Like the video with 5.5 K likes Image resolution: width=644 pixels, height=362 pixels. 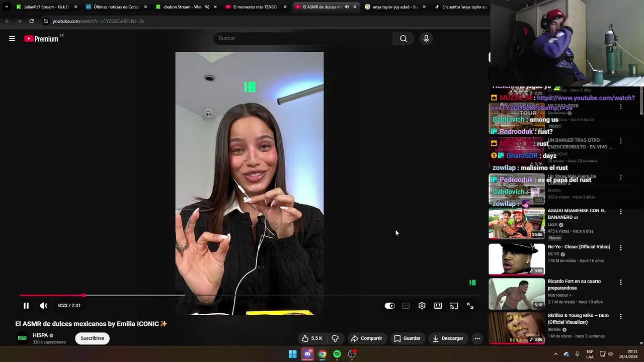pyautogui.click(x=311, y=338)
